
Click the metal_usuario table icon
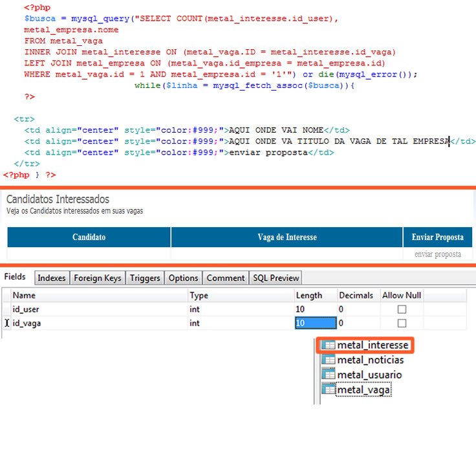click(x=329, y=375)
